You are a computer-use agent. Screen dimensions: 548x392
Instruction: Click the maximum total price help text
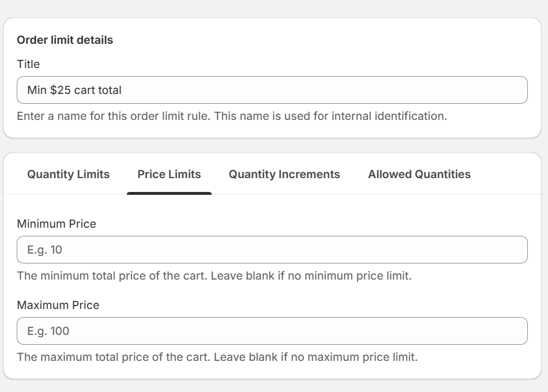pyautogui.click(x=217, y=357)
